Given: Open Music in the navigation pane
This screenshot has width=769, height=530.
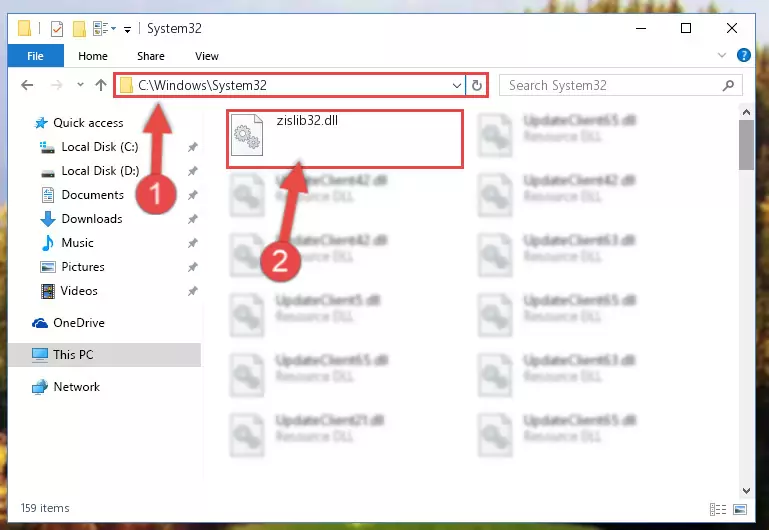Looking at the screenshot, I should [77, 243].
